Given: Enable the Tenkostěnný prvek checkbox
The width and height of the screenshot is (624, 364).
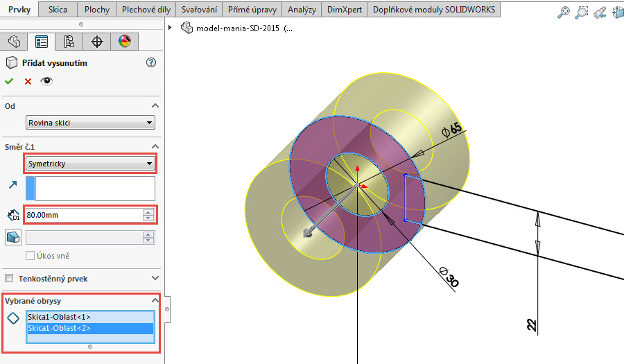Looking at the screenshot, I should [10, 278].
